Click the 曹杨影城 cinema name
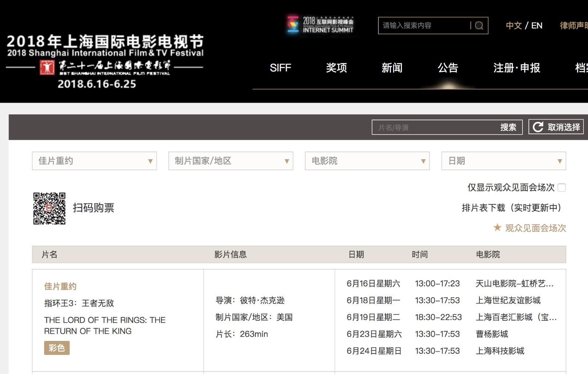Viewport: 588px width, 374px height. pyautogui.click(x=492, y=334)
